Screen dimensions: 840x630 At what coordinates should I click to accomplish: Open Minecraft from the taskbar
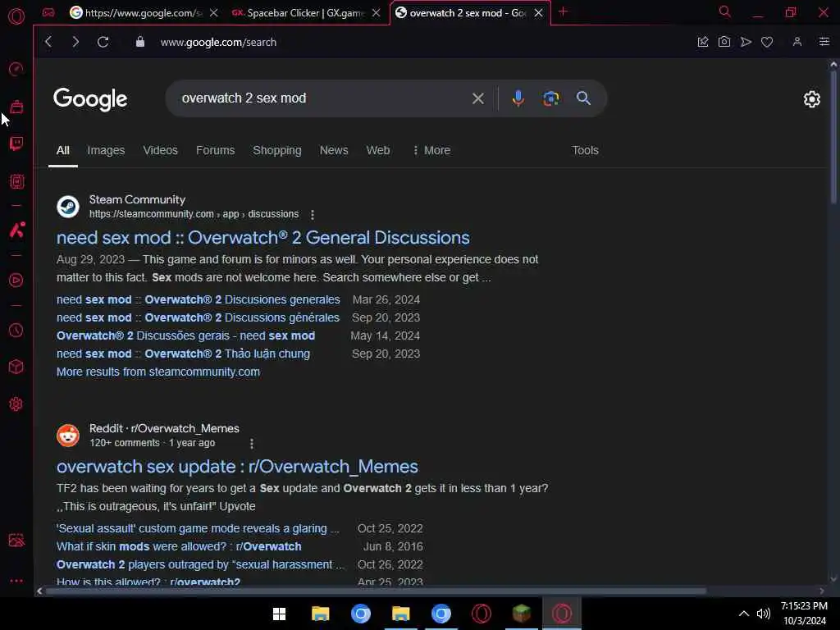[521, 614]
